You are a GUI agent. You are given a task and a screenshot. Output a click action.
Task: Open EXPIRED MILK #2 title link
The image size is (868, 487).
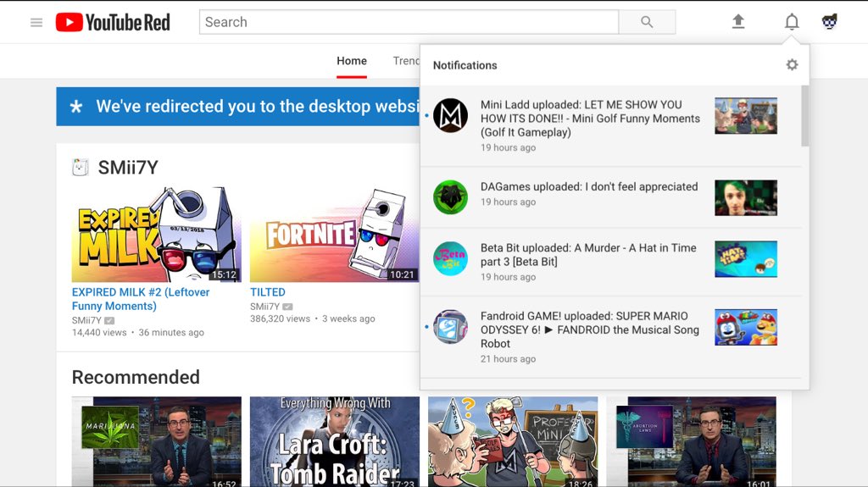[x=141, y=299]
